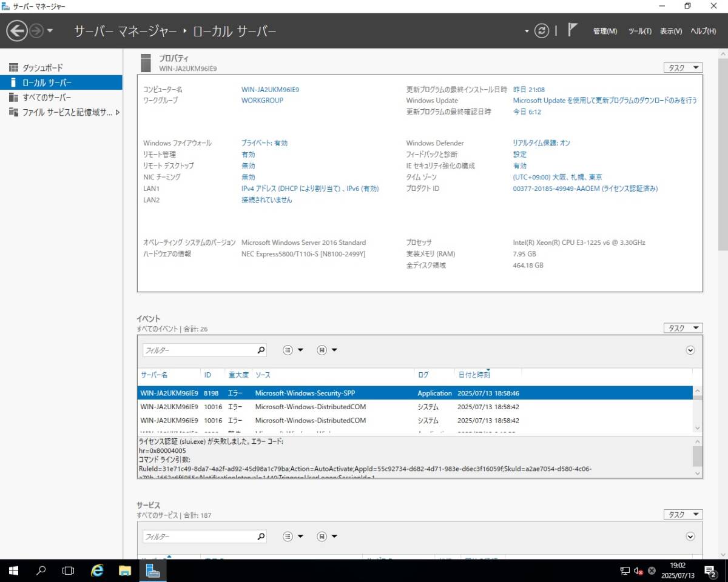Expand the services filter chevron button
This screenshot has width=728, height=582.
point(690,537)
